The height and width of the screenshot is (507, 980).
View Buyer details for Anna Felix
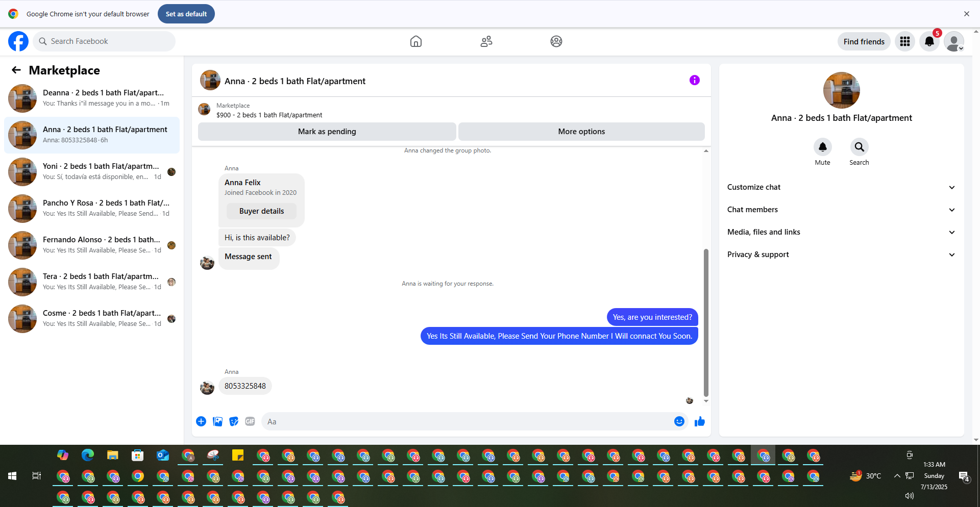tap(261, 211)
